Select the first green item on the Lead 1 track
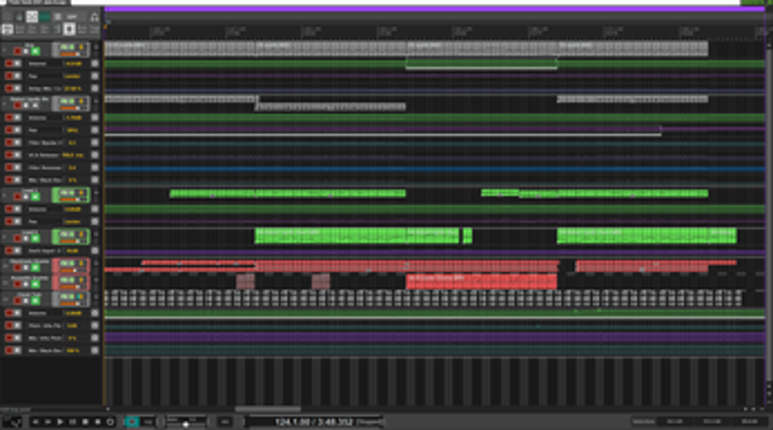Viewport: 773px width, 430px height. (212, 193)
